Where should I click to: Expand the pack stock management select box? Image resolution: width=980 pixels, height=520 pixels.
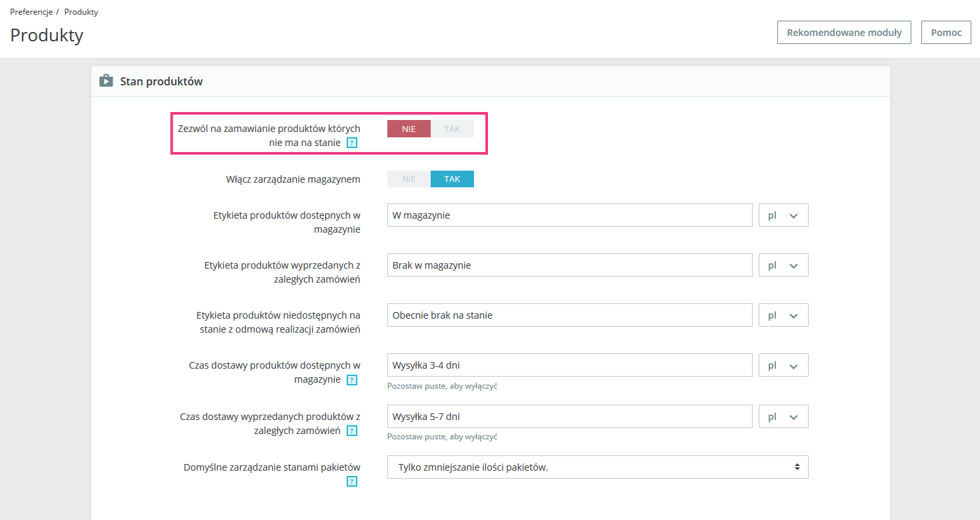coord(597,467)
